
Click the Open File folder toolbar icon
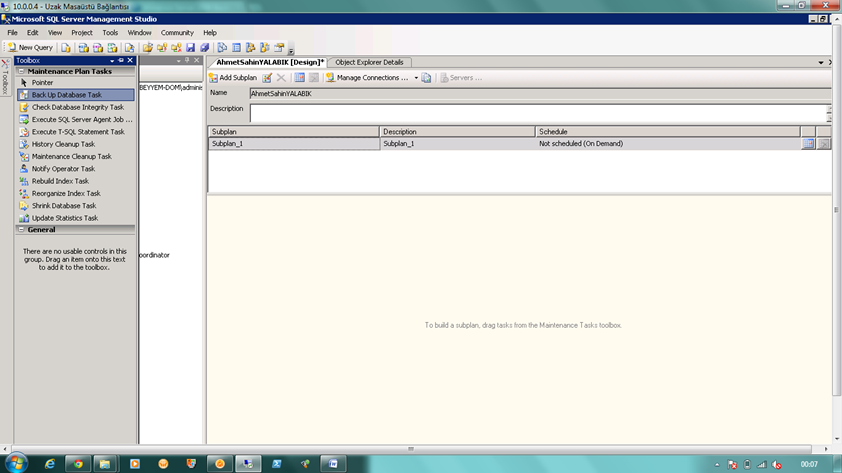[148, 48]
